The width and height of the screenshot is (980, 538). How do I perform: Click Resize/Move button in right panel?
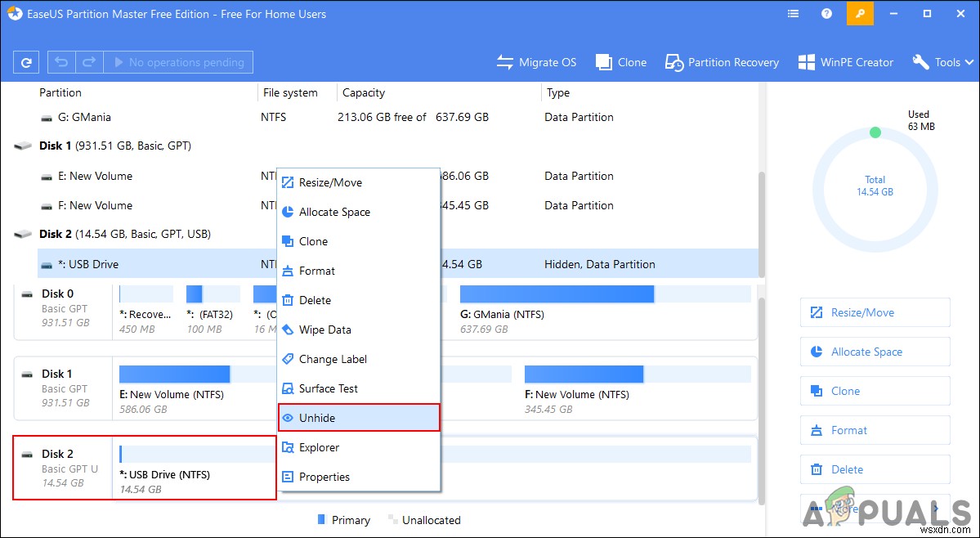point(875,312)
